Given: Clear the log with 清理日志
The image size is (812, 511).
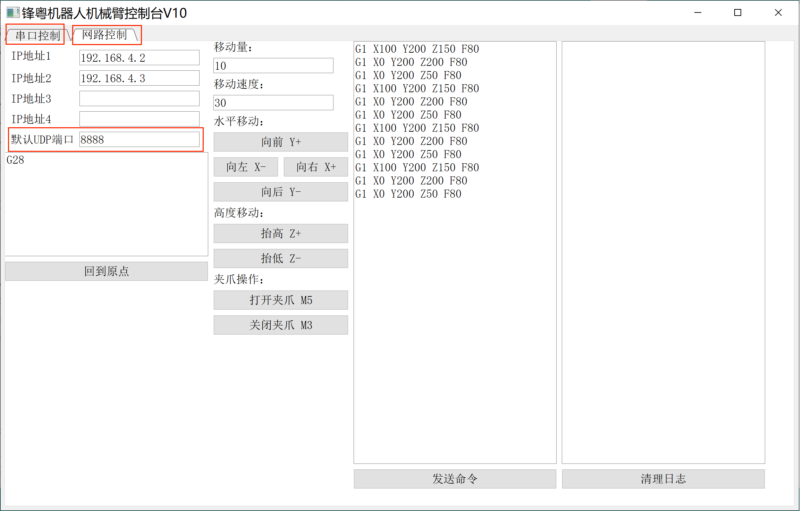Looking at the screenshot, I should [663, 479].
